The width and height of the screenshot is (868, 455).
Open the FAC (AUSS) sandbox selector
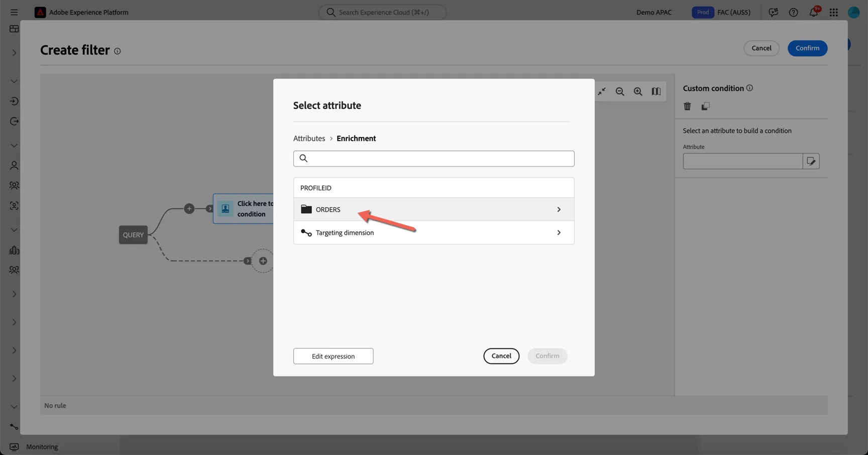733,12
